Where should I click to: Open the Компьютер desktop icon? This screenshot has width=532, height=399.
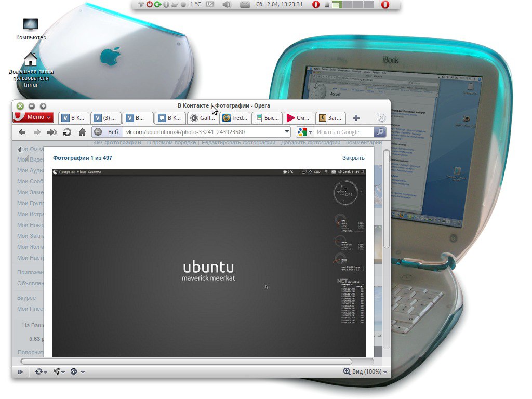point(31,29)
